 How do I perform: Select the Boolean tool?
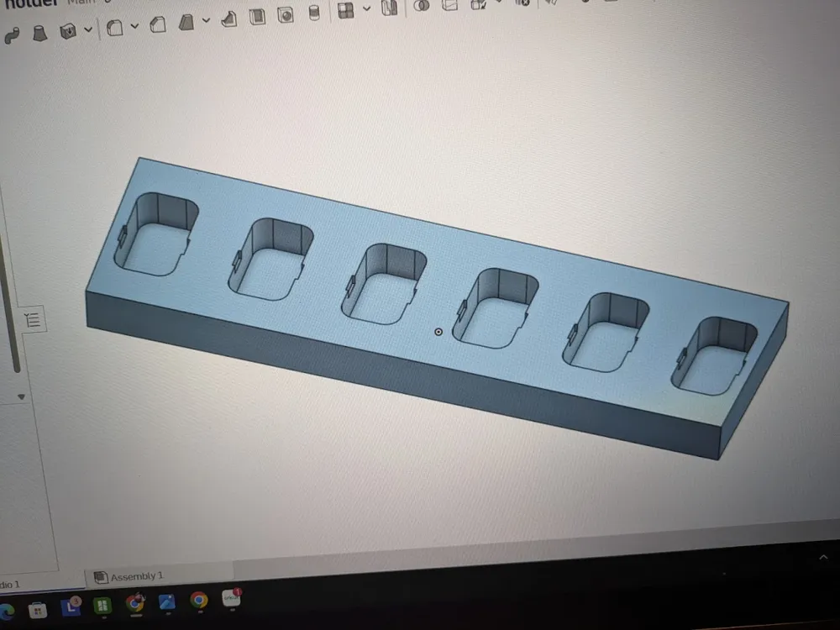point(422,5)
